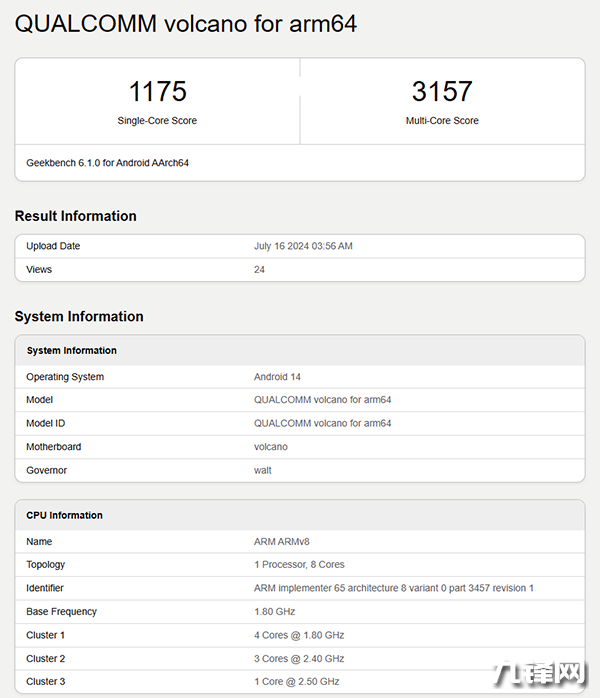Click the Governor value walt

262,470
